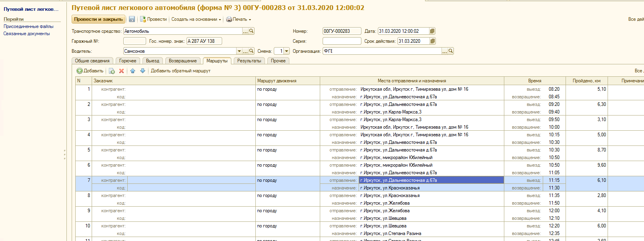The height and width of the screenshot is (241, 644).
Task: Click the ellipsis select button for Водитель
Action: tap(245, 51)
